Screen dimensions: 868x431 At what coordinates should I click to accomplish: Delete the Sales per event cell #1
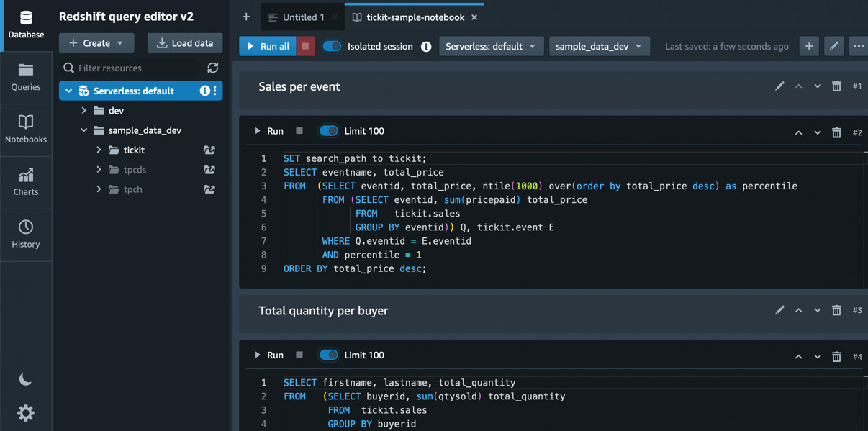click(836, 86)
